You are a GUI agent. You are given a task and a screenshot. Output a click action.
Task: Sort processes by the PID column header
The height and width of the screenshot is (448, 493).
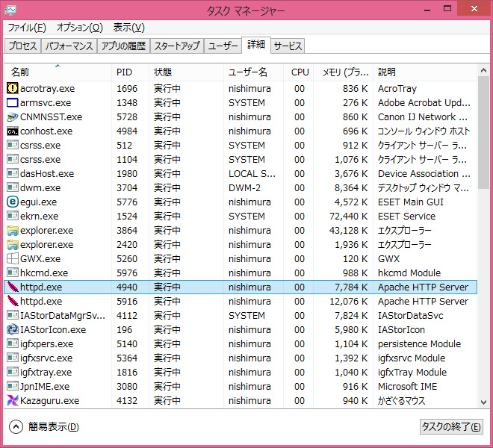pyautogui.click(x=124, y=72)
